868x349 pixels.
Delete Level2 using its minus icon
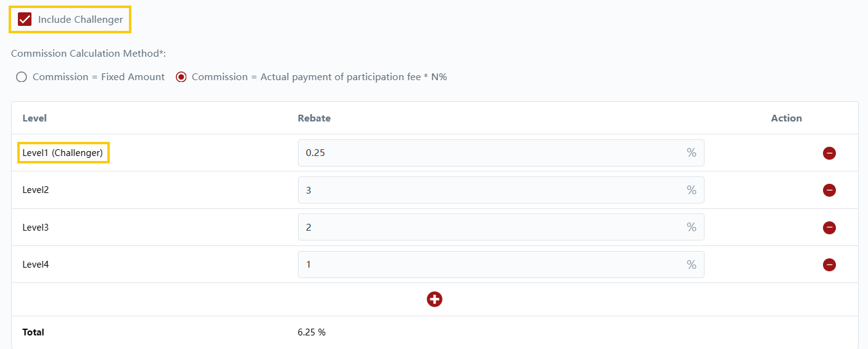[x=829, y=191]
